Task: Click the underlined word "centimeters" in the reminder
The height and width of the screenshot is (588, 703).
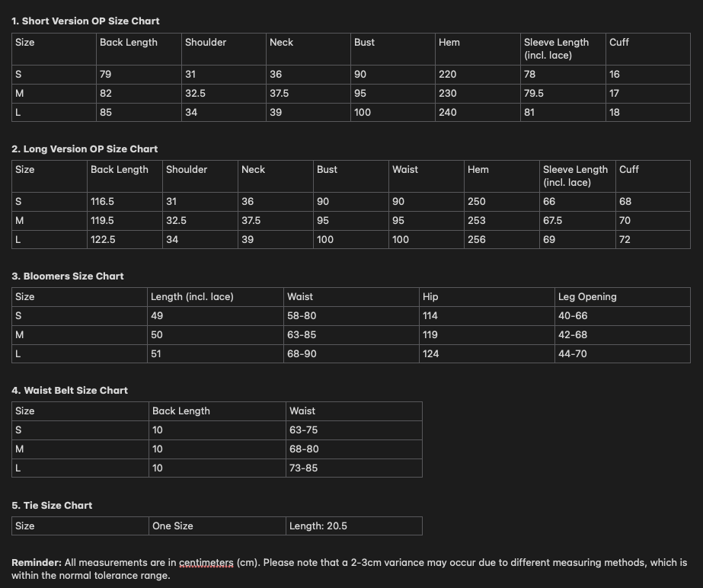Action: 206,563
